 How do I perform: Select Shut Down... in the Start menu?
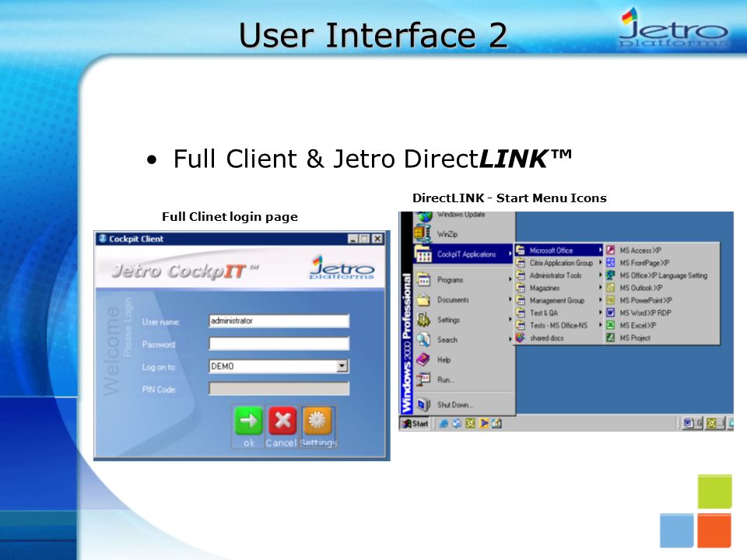coord(464,404)
